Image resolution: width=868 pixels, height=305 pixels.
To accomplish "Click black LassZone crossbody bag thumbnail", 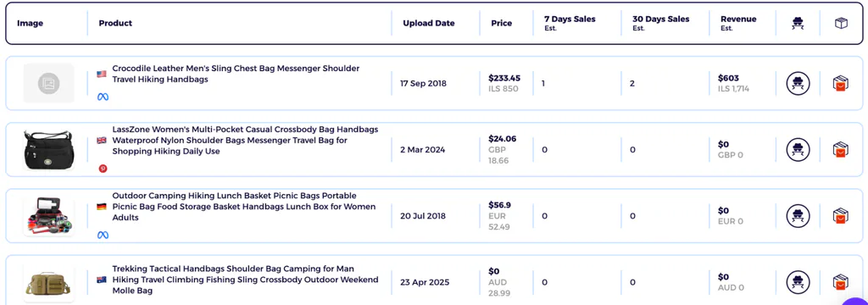I will click(x=48, y=149).
